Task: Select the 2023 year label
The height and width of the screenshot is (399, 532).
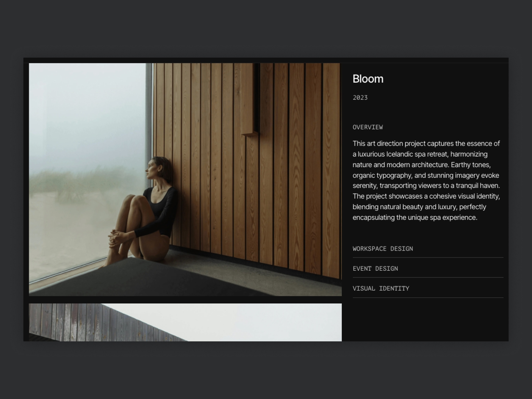Action: pos(360,98)
